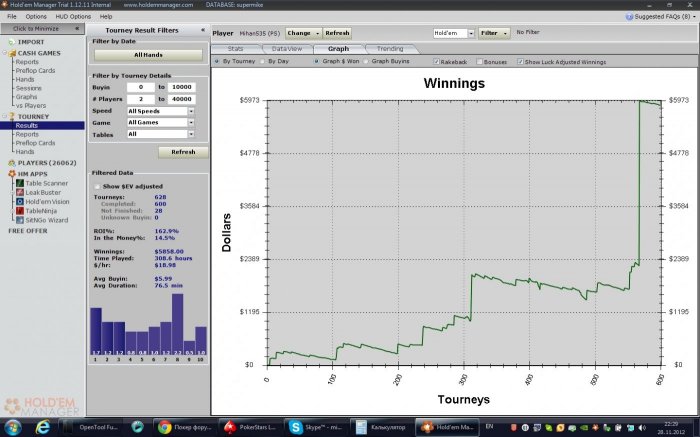Click the CASH GAMES coins icon
The image size is (700, 437).
pos(12,53)
